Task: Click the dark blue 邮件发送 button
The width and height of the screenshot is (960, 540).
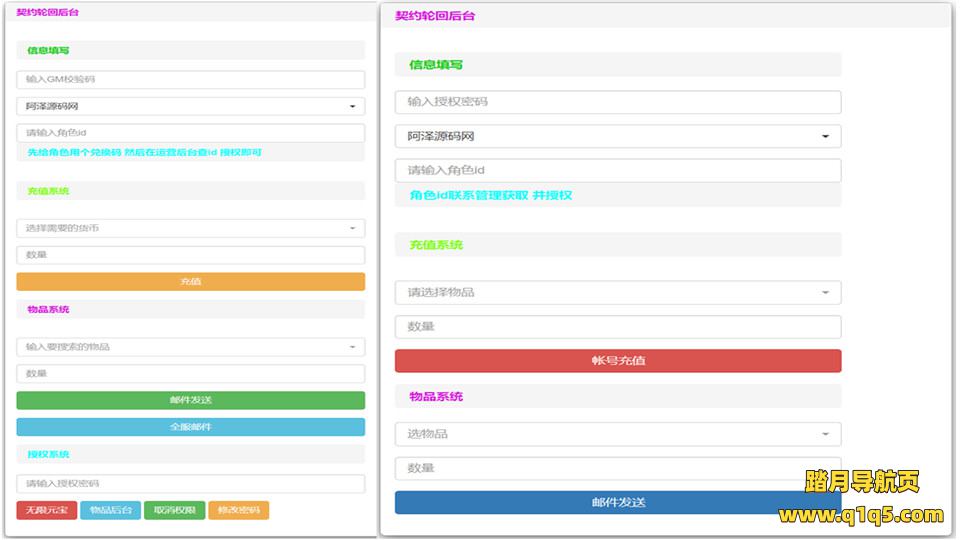Action: (617, 502)
